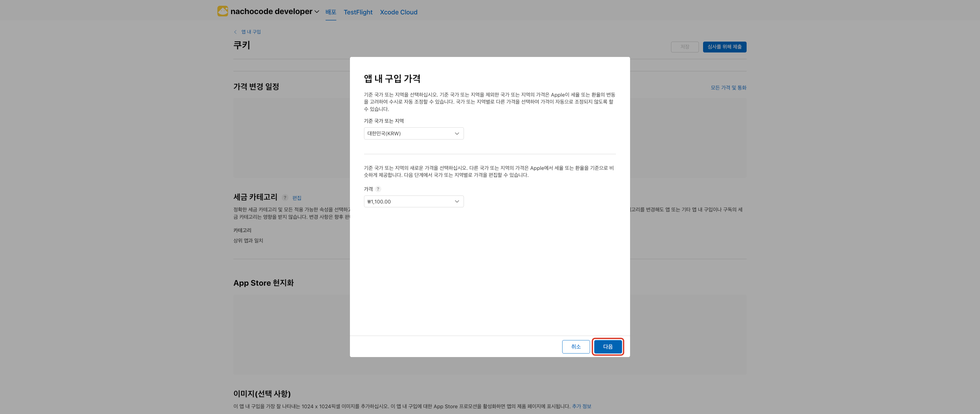
Task: Go back via 앱 내 구입 breadcrumb
Action: point(251,32)
